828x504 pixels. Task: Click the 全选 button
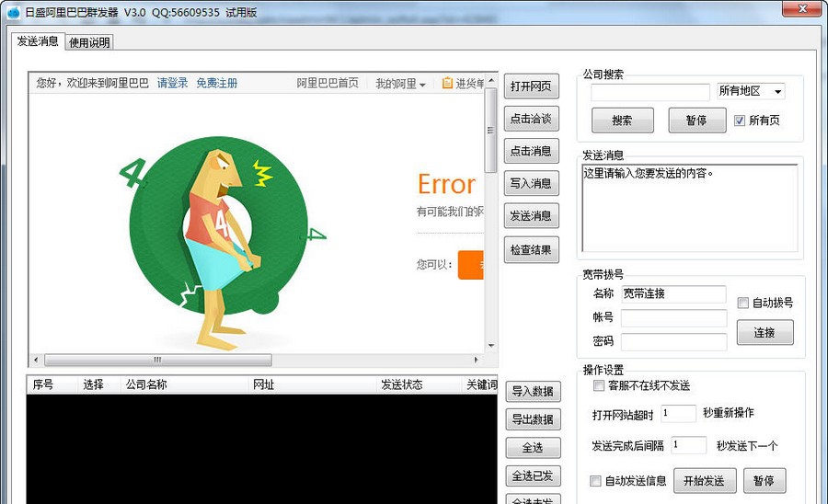[x=533, y=448]
